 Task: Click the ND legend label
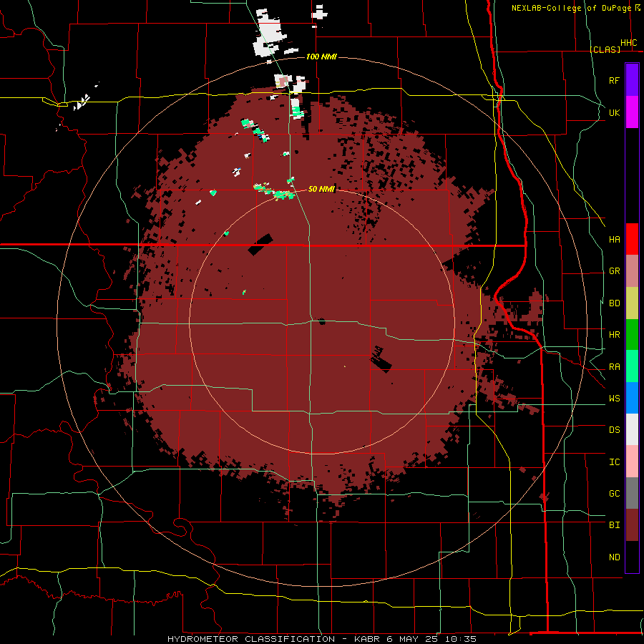[614, 557]
